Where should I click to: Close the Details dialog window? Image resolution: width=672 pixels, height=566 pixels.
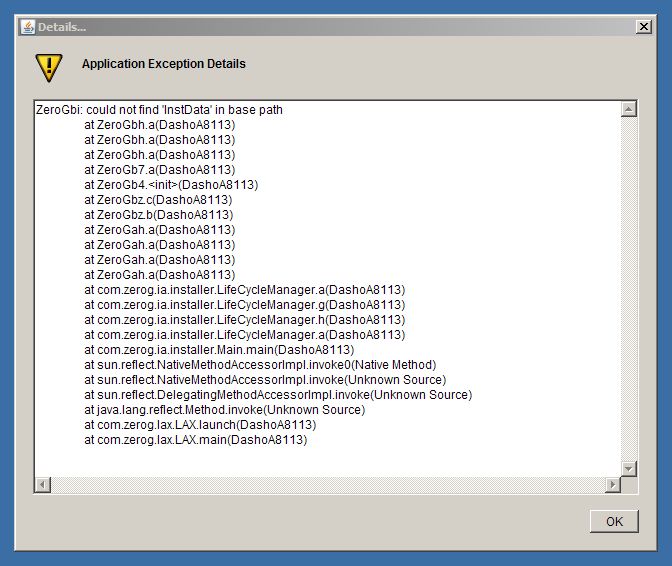tap(643, 27)
